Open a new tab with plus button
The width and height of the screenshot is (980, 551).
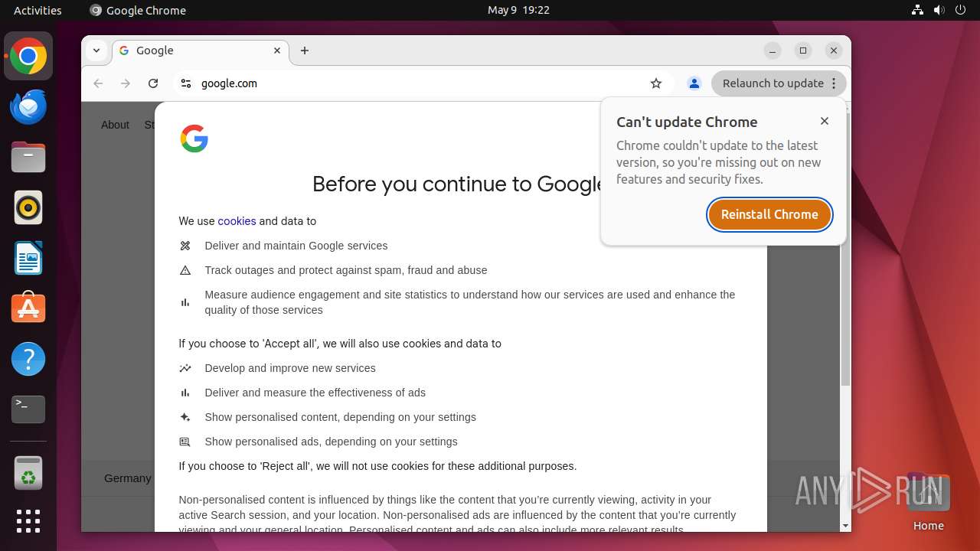(305, 51)
